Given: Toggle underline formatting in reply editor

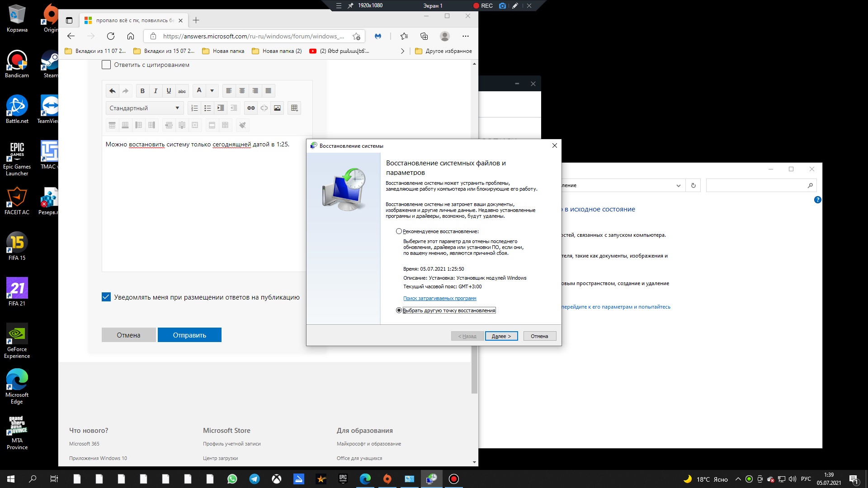Looking at the screenshot, I should tap(169, 91).
